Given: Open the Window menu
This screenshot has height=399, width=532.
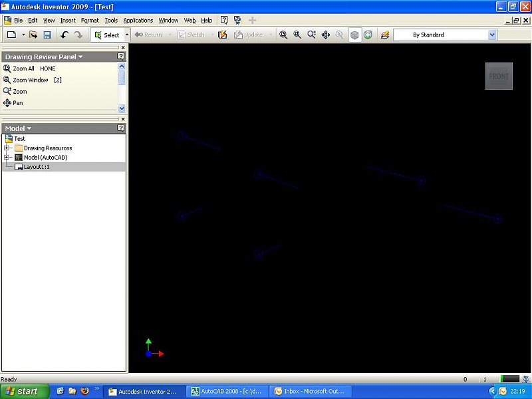Looking at the screenshot, I should (x=169, y=21).
